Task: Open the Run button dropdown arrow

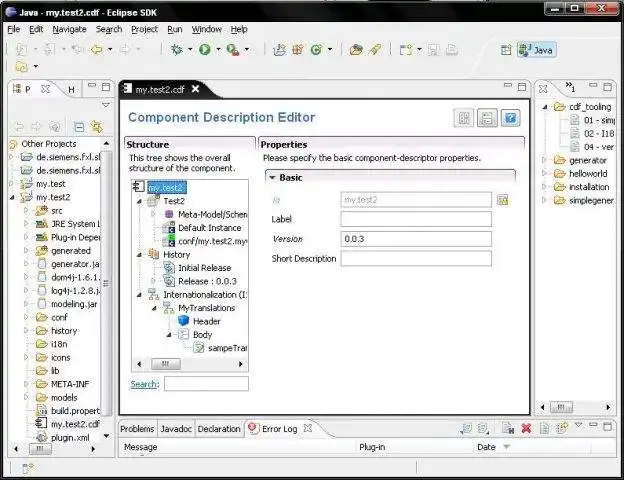Action: (218, 49)
